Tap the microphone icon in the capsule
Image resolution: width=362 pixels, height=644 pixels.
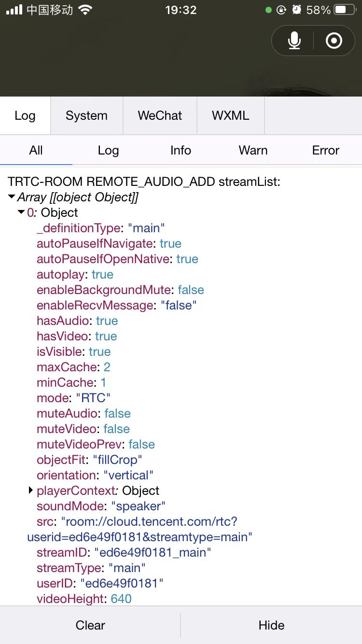pos(294,41)
